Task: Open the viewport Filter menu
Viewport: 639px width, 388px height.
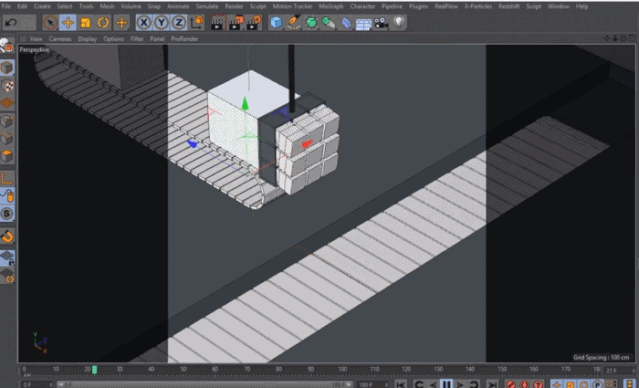Action: pyautogui.click(x=137, y=39)
